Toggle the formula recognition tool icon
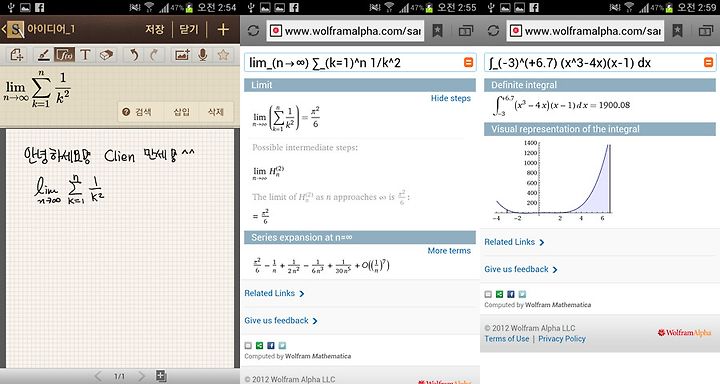 pos(64,55)
